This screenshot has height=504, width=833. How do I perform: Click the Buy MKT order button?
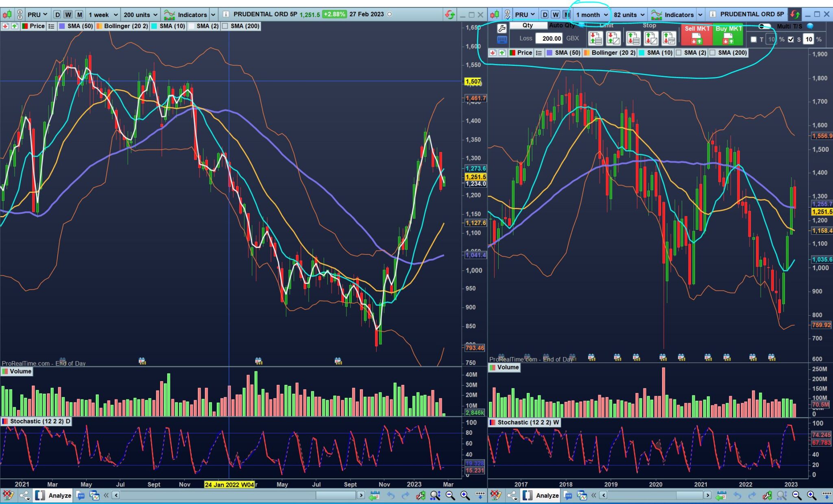[728, 35]
